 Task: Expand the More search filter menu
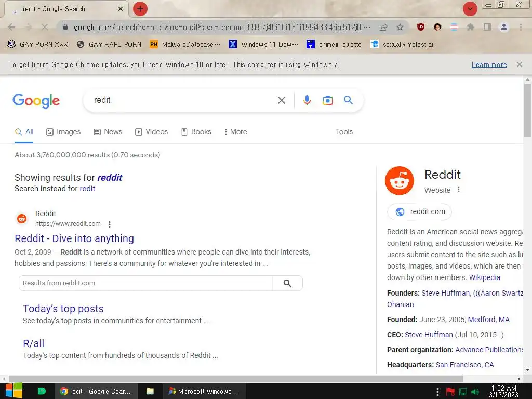235,131
